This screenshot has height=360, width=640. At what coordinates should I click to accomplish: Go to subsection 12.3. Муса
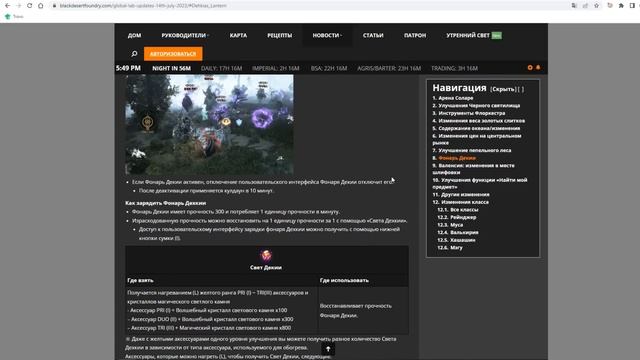450,225
